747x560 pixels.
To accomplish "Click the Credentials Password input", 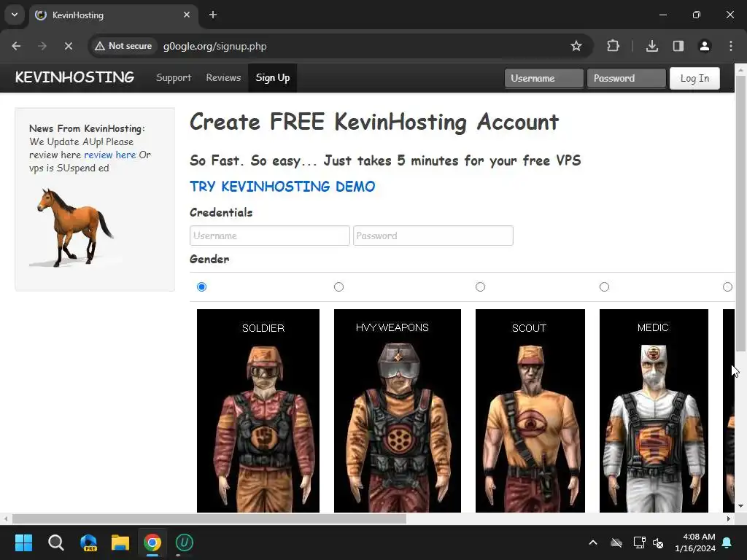I will [433, 236].
